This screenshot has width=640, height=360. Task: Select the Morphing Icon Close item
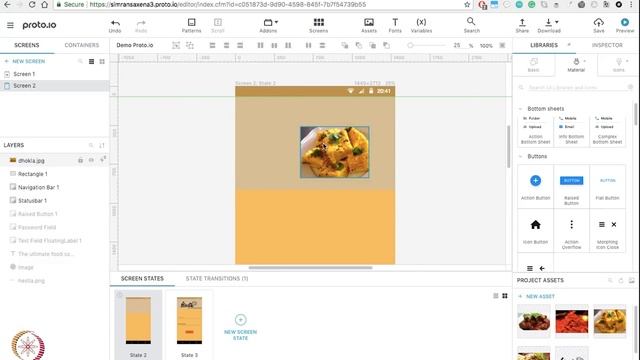coord(607,231)
